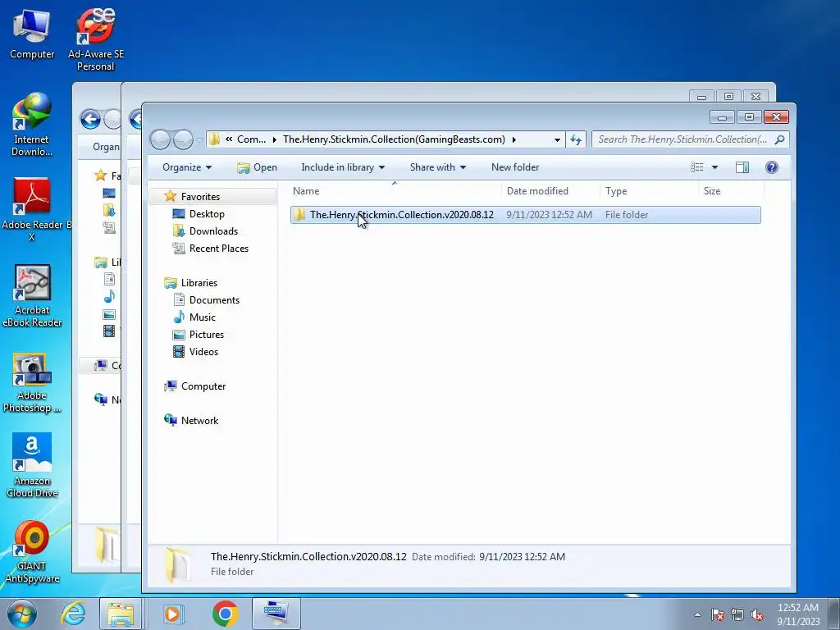Launch Adobe Photoshop desktop shortcut
The width and height of the screenshot is (840, 630).
32,382
